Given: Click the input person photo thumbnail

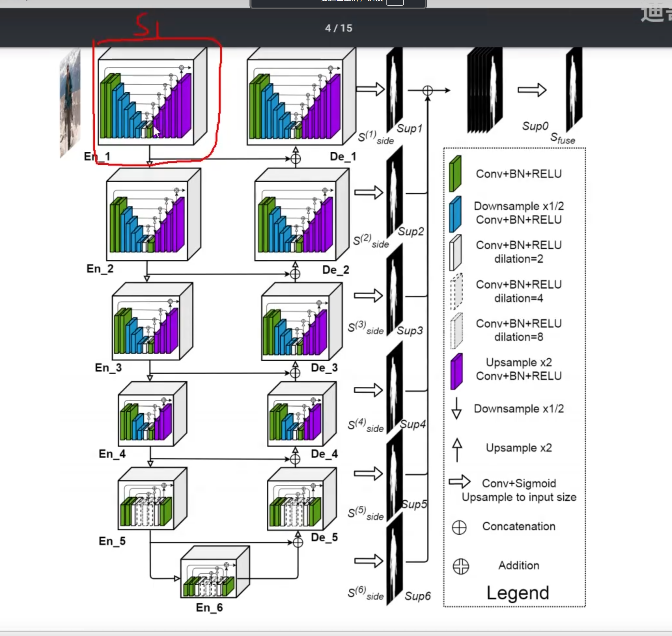Looking at the screenshot, I should [x=70, y=104].
